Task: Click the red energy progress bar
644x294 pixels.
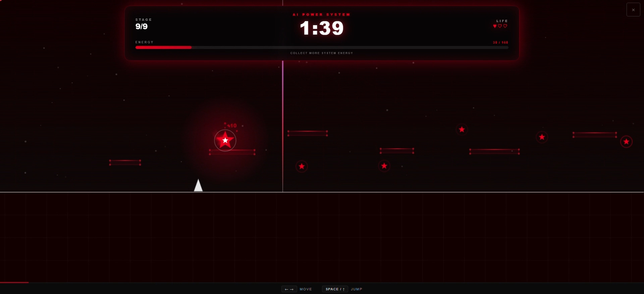Action: [x=322, y=48]
